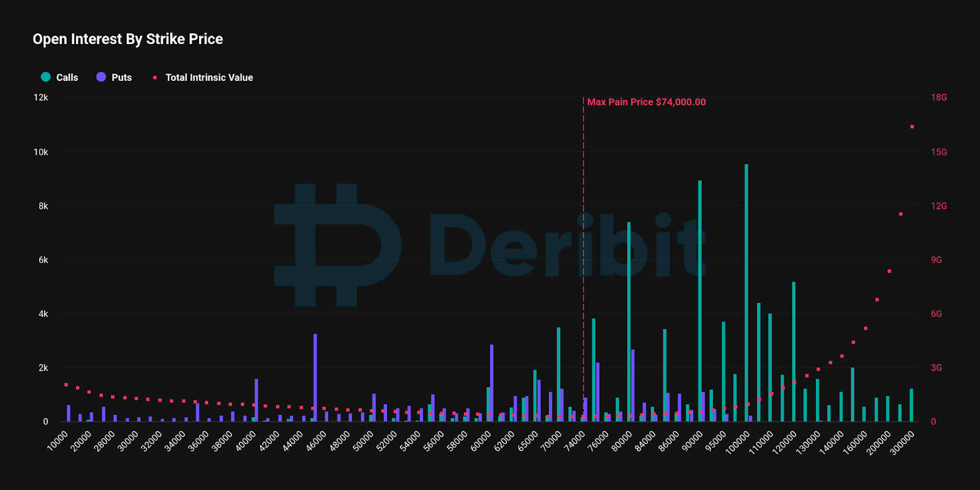Click the red Total Intrinsic Value marker
The height and width of the screenshot is (490, 980).
(x=155, y=78)
